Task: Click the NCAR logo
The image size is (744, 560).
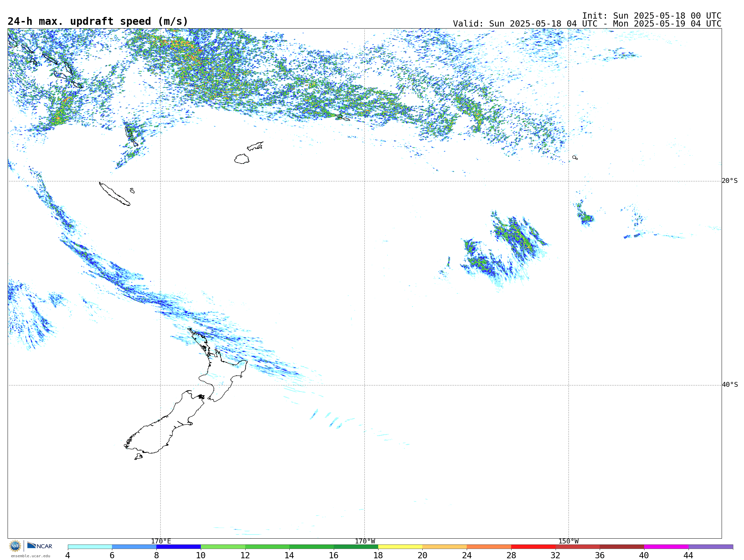Action: click(x=40, y=546)
